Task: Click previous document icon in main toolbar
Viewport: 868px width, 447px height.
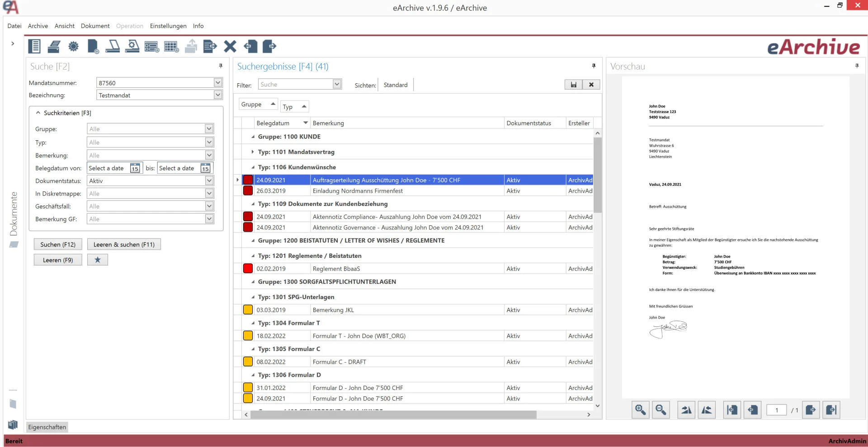Action: click(250, 46)
